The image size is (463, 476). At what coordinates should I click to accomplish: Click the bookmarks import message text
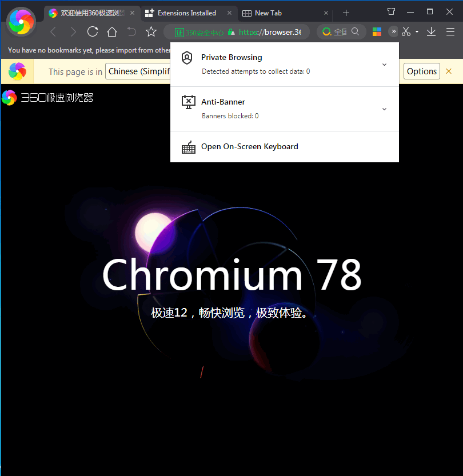[x=89, y=50]
